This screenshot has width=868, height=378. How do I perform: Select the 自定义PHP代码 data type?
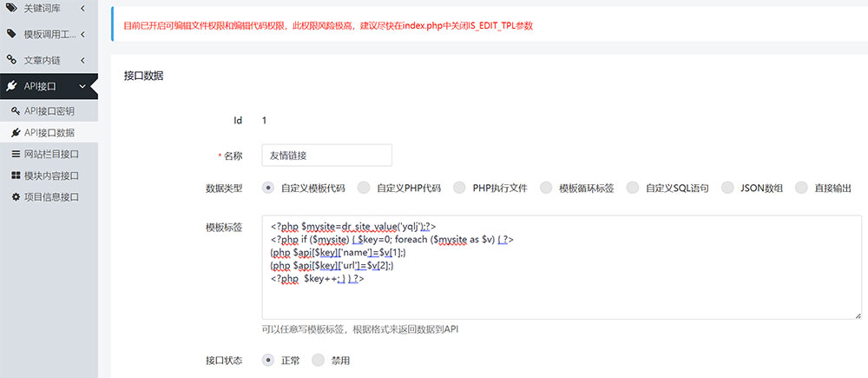pyautogui.click(x=364, y=188)
